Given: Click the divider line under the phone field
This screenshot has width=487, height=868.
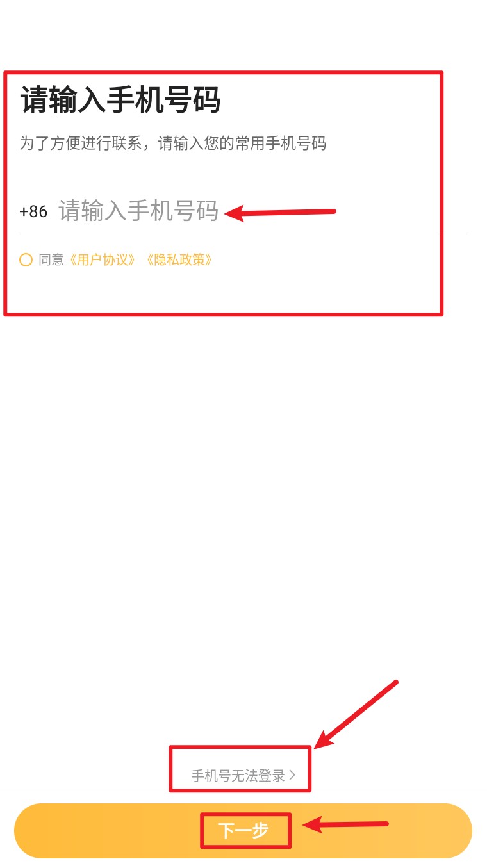Looking at the screenshot, I should tap(244, 234).
